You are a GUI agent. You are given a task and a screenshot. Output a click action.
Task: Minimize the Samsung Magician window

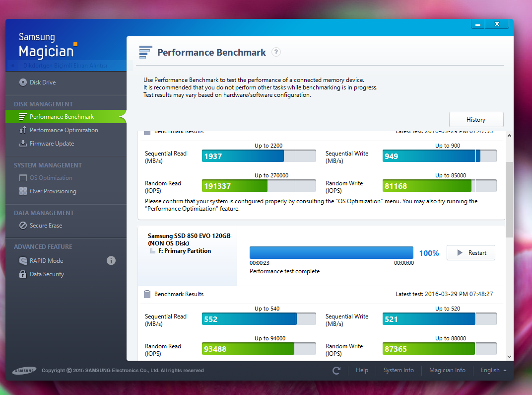[478, 24]
